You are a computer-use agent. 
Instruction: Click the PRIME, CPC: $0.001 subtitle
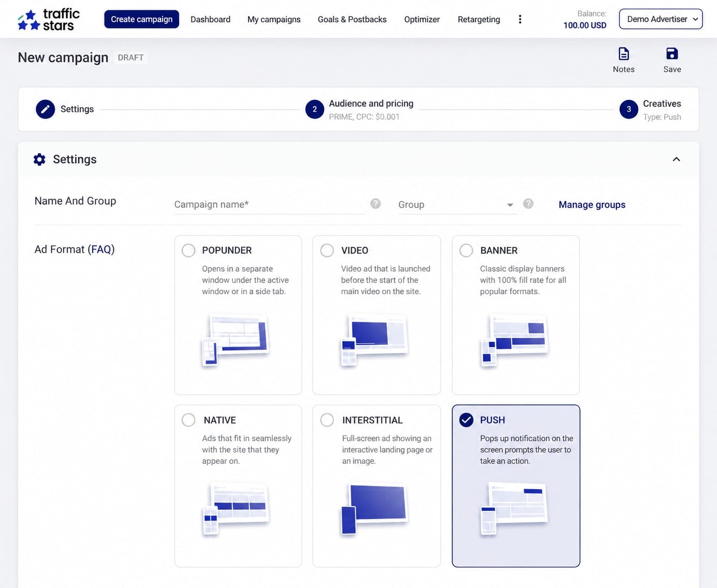[x=364, y=117]
